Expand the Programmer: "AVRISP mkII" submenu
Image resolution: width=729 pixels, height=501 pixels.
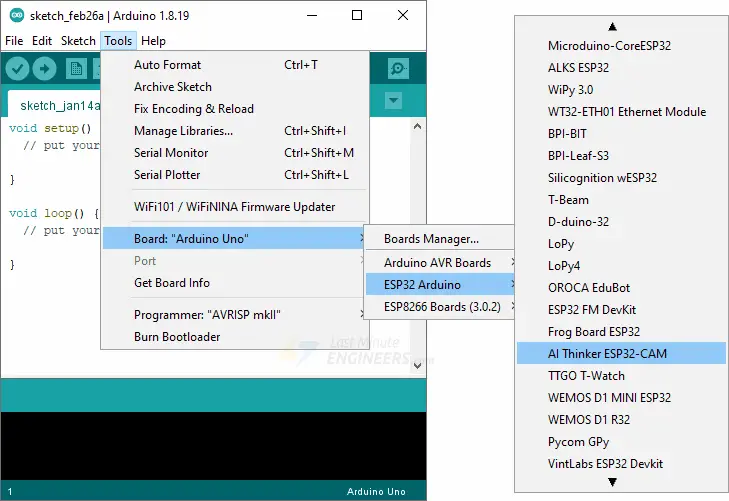pos(234,315)
